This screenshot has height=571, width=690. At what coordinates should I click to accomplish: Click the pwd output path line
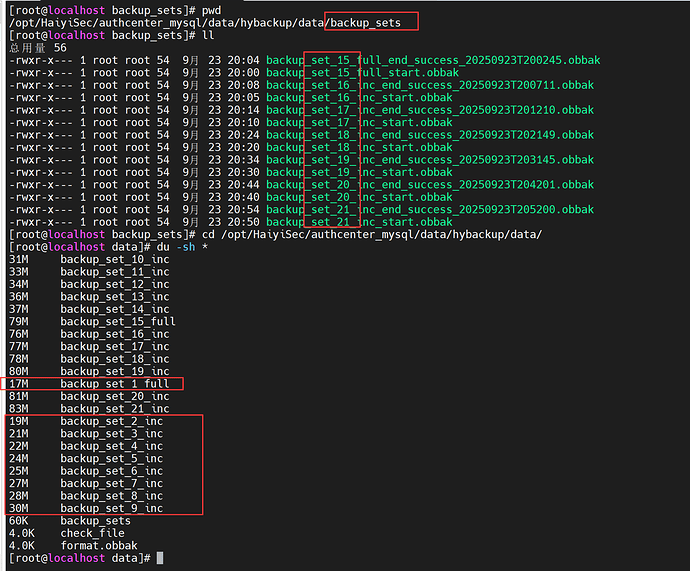[205, 23]
